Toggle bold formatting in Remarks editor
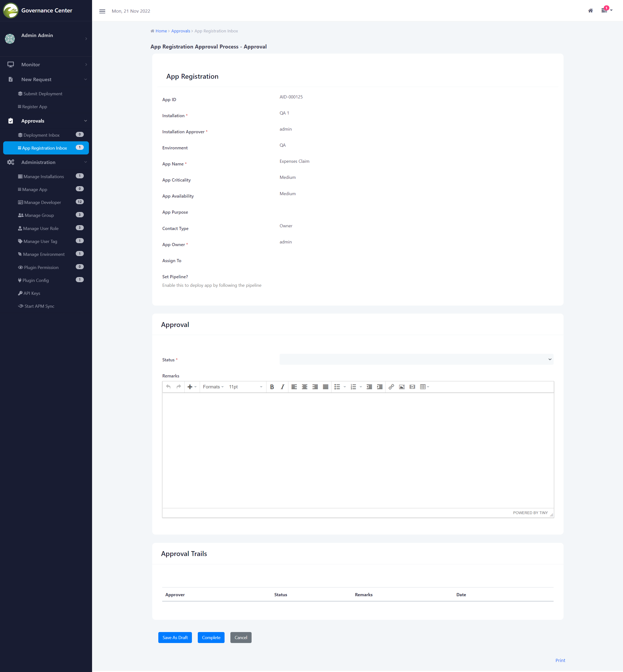The width and height of the screenshot is (623, 672). pyautogui.click(x=272, y=387)
